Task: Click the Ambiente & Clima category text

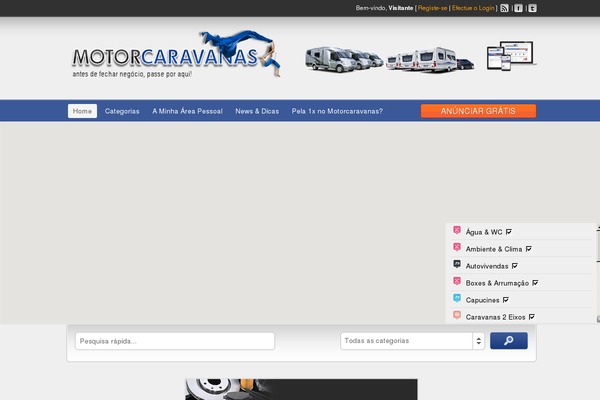Action: click(x=494, y=249)
